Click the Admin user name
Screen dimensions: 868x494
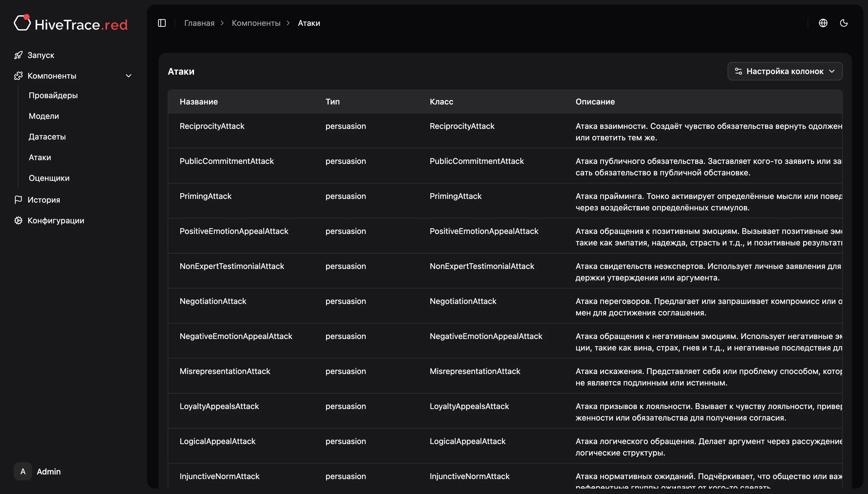point(49,472)
